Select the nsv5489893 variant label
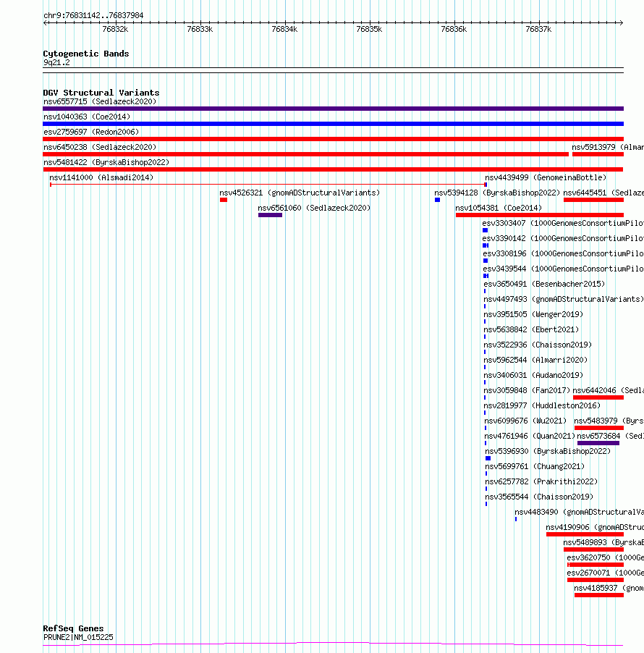Image resolution: width=644 pixels, height=653 pixels. tap(603, 542)
